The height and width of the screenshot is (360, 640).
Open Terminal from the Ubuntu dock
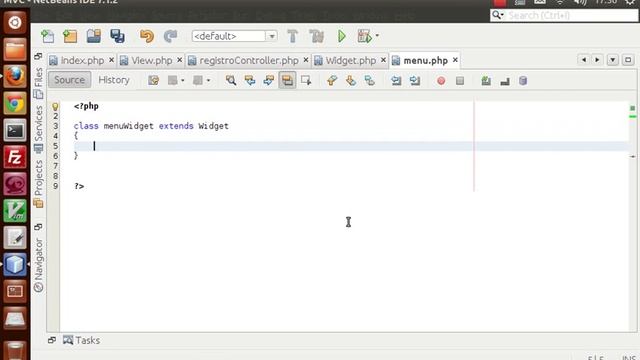[x=15, y=131]
